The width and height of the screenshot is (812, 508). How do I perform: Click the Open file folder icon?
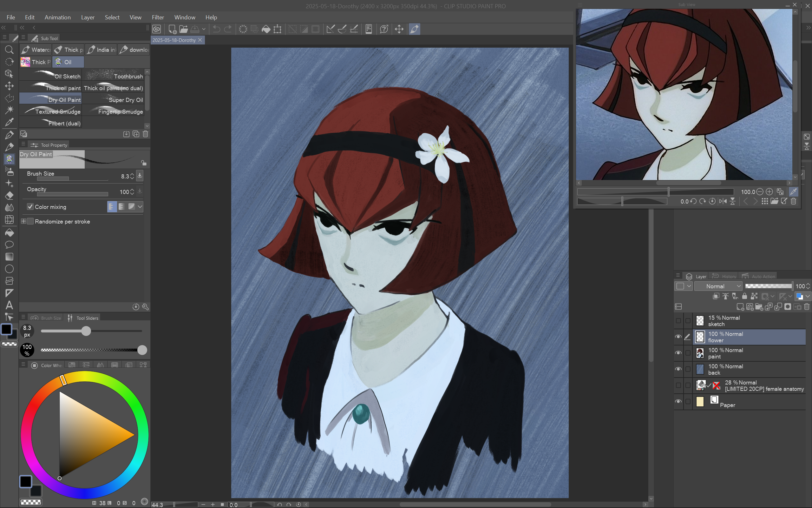[184, 29]
